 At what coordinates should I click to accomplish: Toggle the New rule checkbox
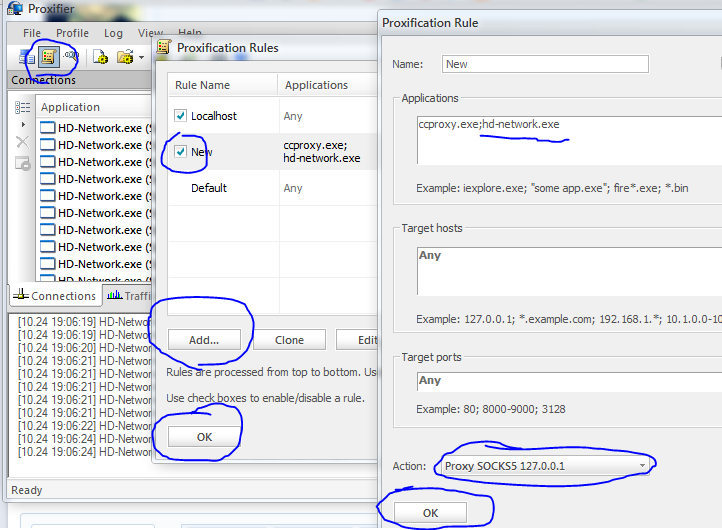(181, 152)
